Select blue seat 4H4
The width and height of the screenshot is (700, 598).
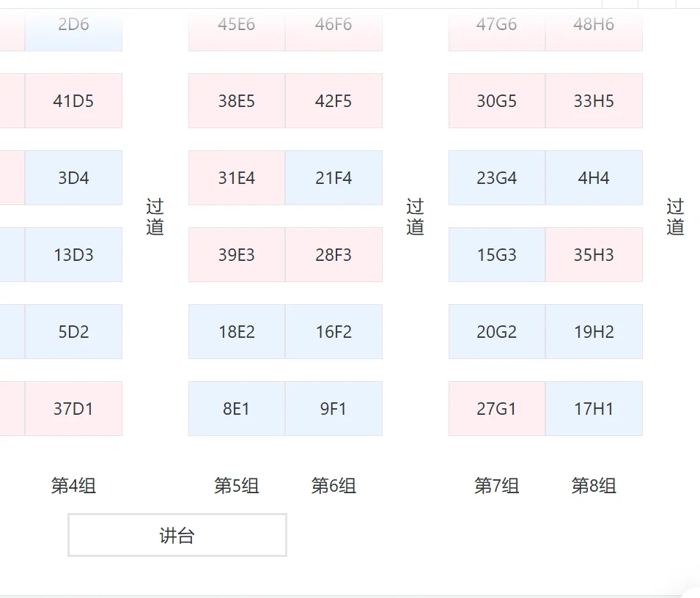click(x=594, y=178)
